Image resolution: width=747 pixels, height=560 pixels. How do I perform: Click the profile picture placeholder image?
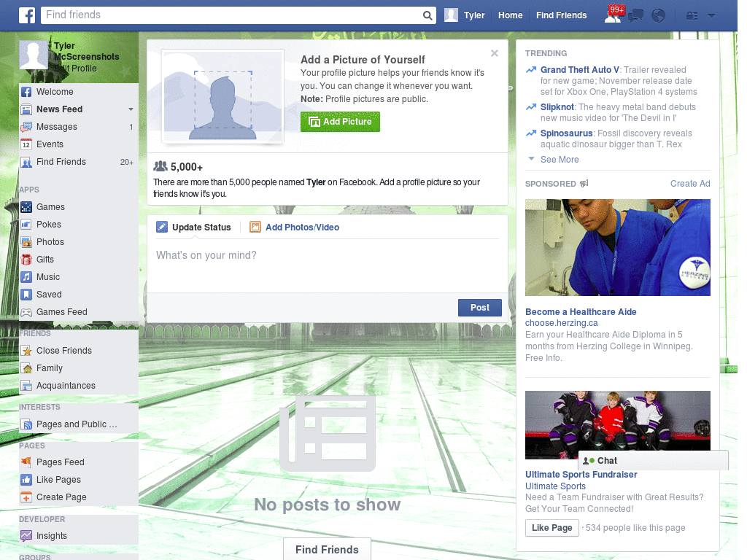(x=223, y=97)
